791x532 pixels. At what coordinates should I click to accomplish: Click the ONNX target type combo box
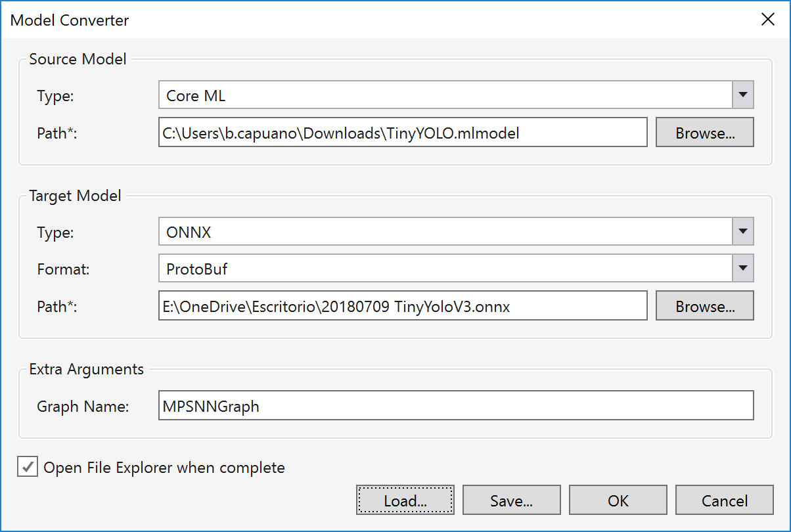point(445,232)
